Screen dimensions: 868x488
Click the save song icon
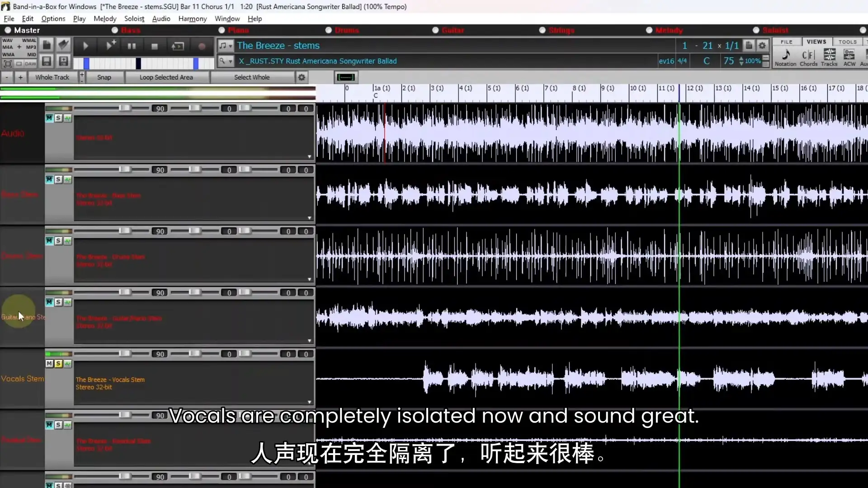[x=47, y=61]
